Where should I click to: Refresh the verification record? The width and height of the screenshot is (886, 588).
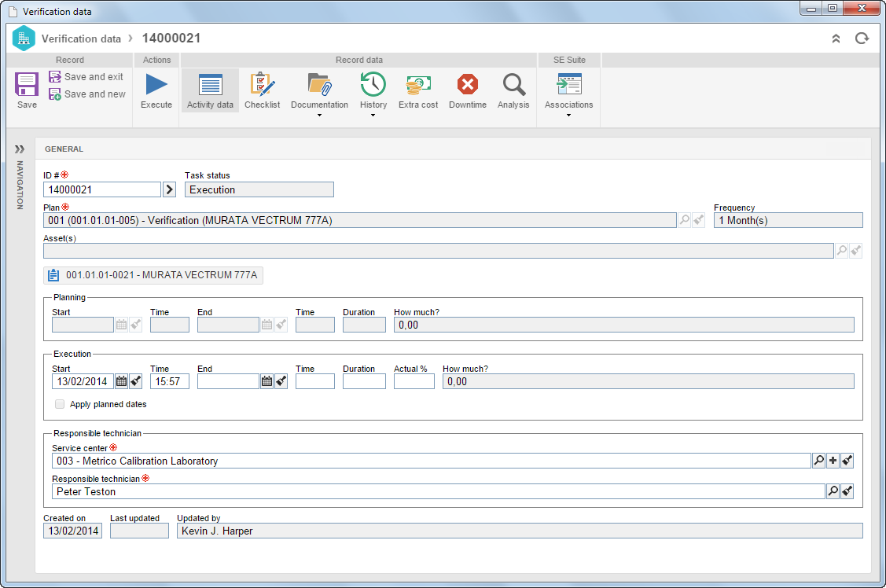pyautogui.click(x=862, y=39)
